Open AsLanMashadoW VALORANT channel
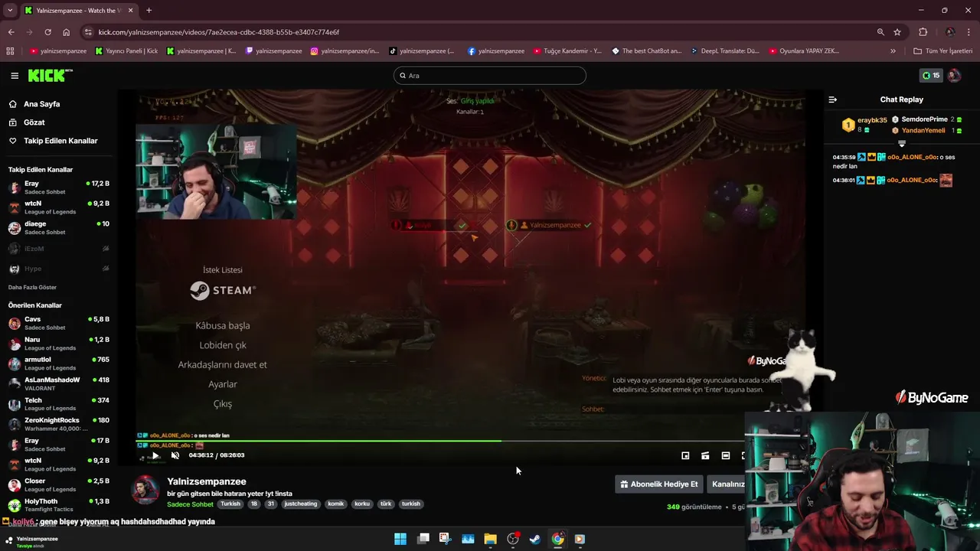 click(x=59, y=383)
